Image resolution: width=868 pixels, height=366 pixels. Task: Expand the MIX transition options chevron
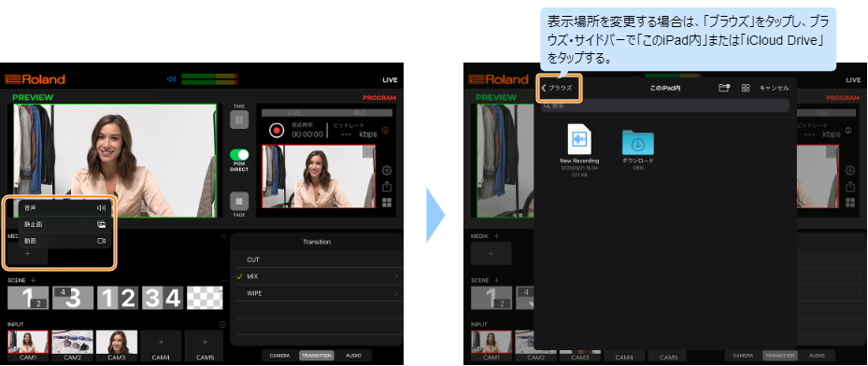click(396, 276)
